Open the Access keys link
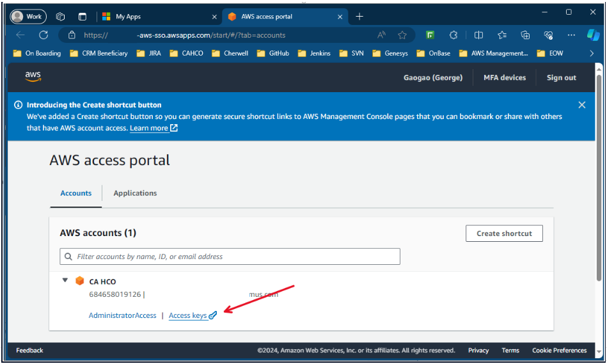This screenshot has width=607, height=364. (x=193, y=315)
